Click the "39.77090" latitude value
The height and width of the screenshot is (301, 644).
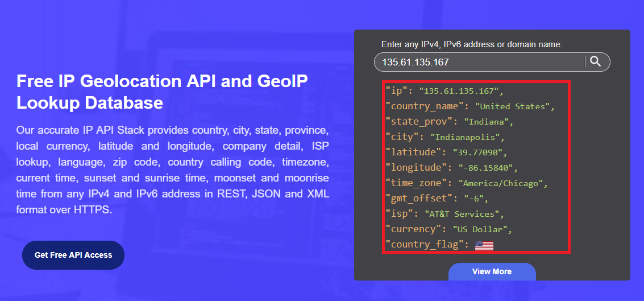click(x=477, y=152)
